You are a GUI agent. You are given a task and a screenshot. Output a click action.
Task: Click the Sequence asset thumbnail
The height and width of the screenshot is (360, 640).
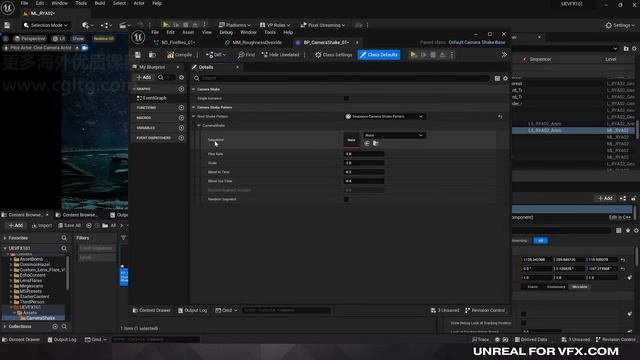[x=351, y=140]
